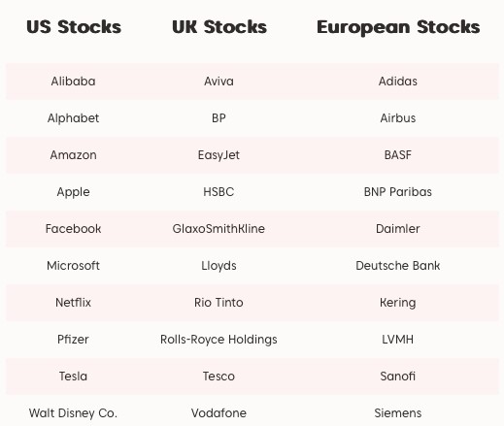This screenshot has width=504, height=426.
Task: Click the European Stocks column header
Action: (398, 27)
